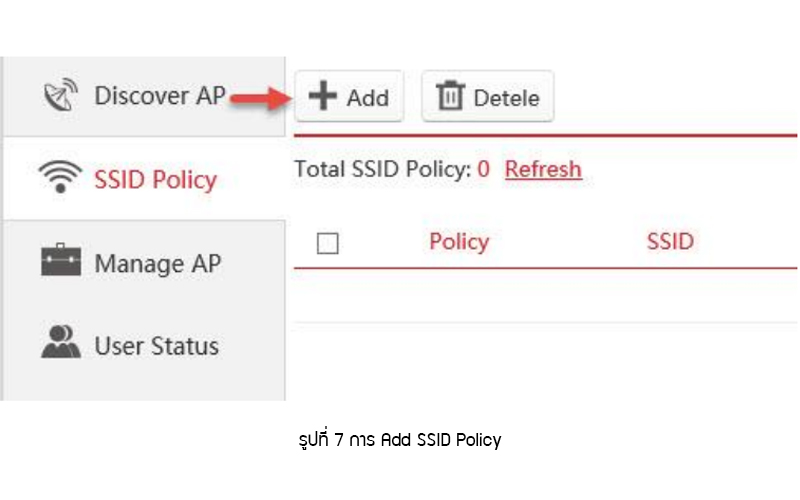Click the Add text label

pos(367,98)
